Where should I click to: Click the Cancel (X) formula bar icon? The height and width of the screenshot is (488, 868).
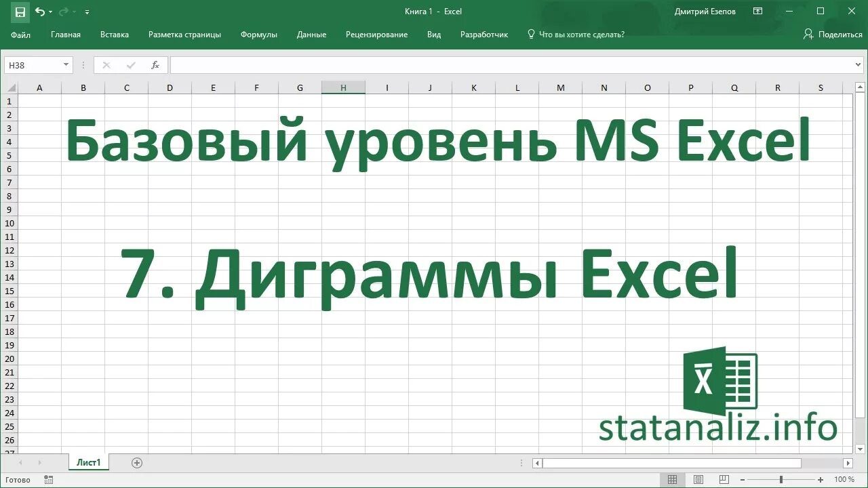[106, 65]
